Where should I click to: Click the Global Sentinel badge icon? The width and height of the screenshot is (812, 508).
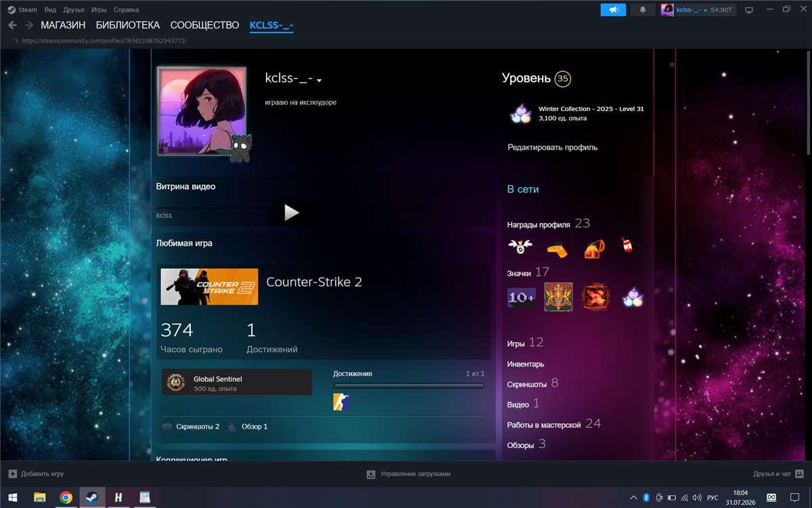click(x=176, y=383)
